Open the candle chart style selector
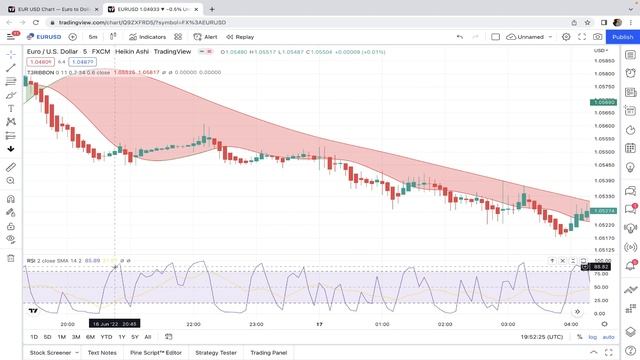 coord(113,37)
